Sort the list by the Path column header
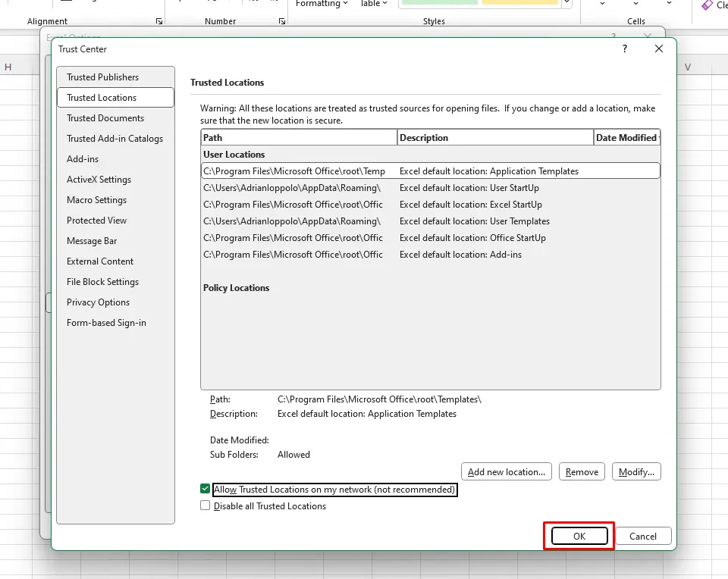Viewport: 728px width, 579px height. click(299, 138)
